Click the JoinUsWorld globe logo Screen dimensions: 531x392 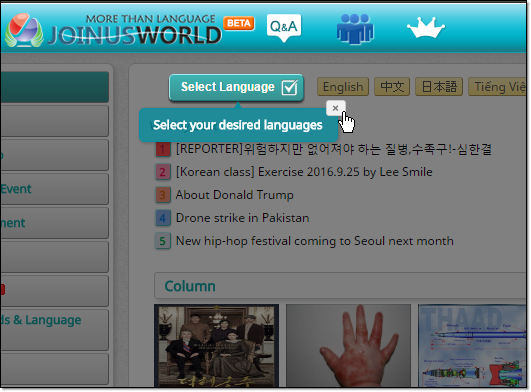click(x=24, y=30)
